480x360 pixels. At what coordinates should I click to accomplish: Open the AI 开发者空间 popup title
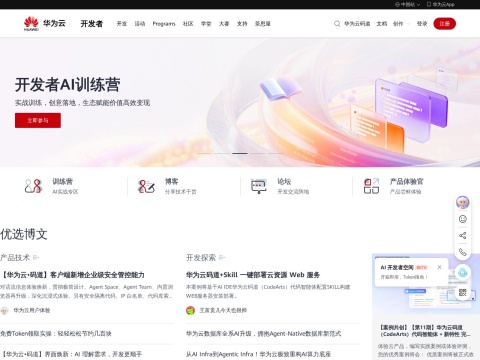point(397,267)
